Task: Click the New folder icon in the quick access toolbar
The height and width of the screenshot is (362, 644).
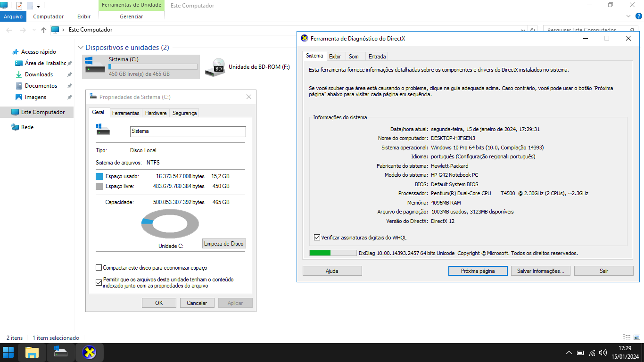Action: 30,6
